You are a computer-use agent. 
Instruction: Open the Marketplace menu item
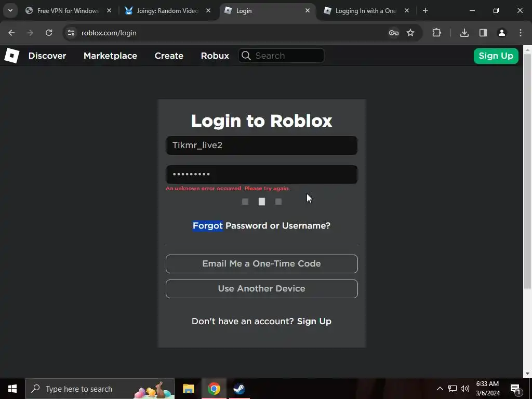point(110,56)
